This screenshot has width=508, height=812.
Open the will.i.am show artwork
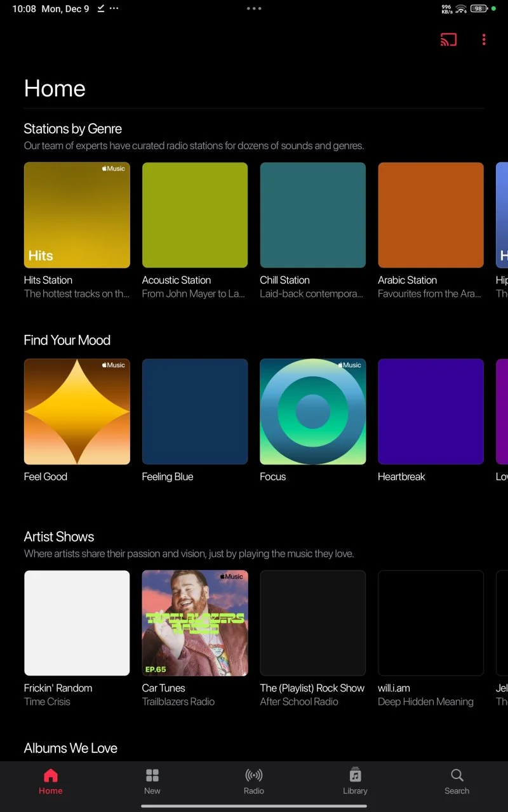point(431,623)
